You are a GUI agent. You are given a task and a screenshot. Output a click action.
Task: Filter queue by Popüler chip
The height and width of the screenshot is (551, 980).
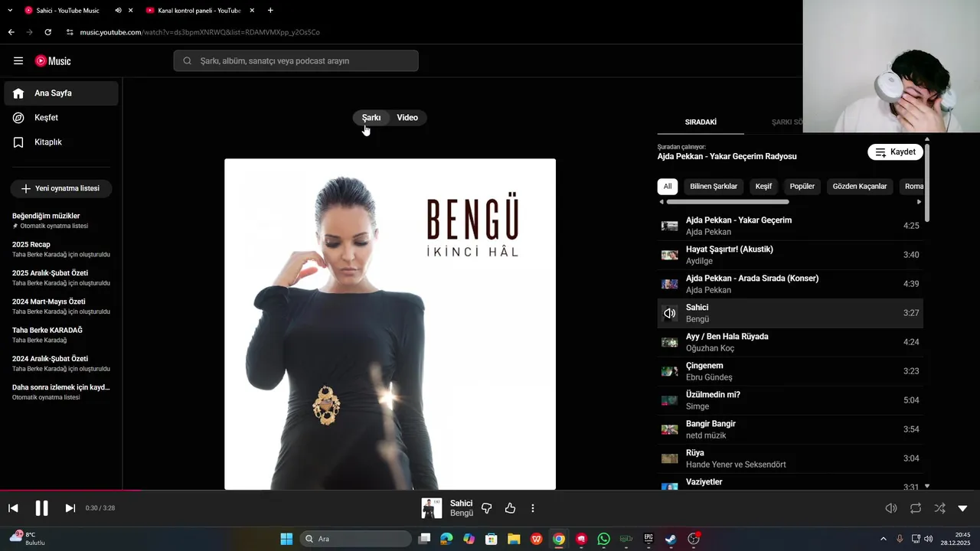pyautogui.click(x=802, y=186)
